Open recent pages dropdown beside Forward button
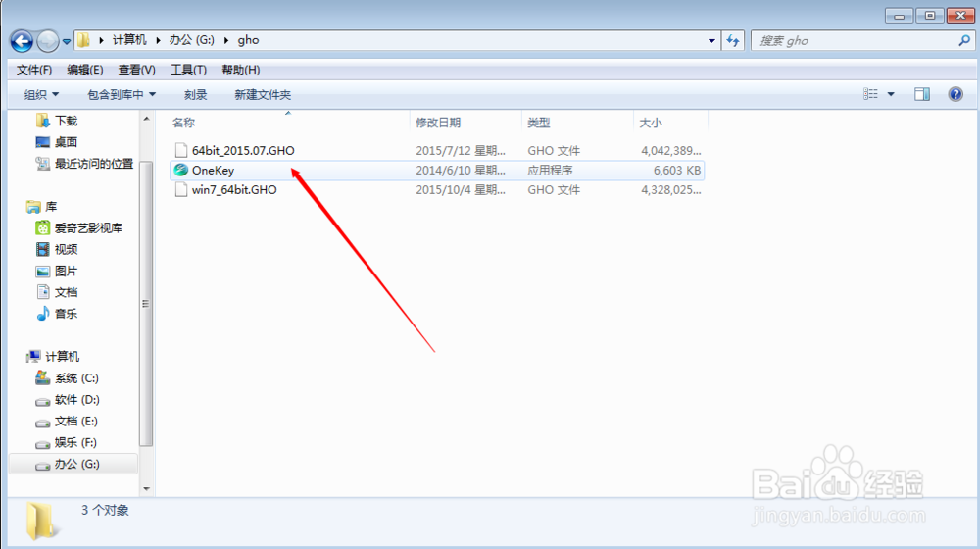The height and width of the screenshot is (549, 980). 67,42
